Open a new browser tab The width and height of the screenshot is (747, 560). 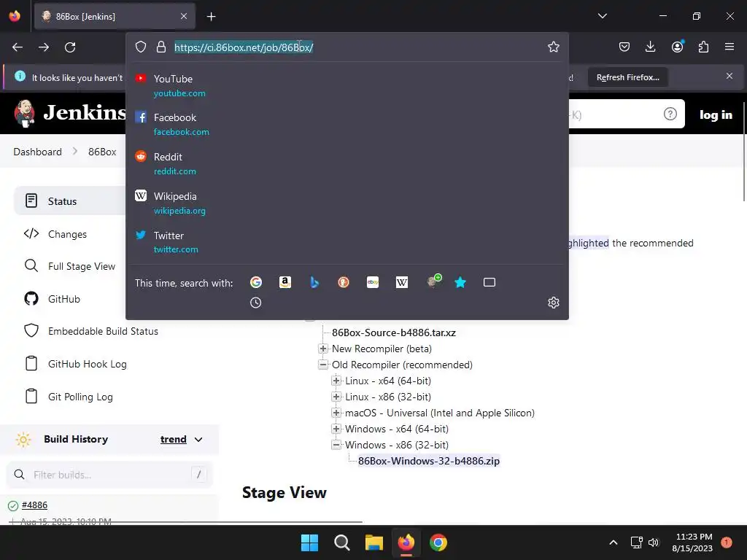coord(211,17)
